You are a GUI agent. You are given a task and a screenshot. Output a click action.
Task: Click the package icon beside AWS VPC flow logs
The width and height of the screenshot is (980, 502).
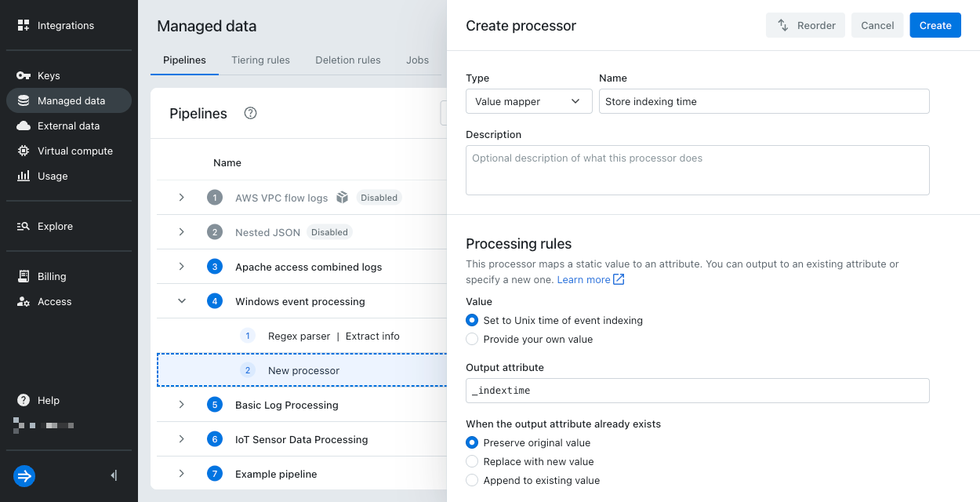tap(342, 198)
